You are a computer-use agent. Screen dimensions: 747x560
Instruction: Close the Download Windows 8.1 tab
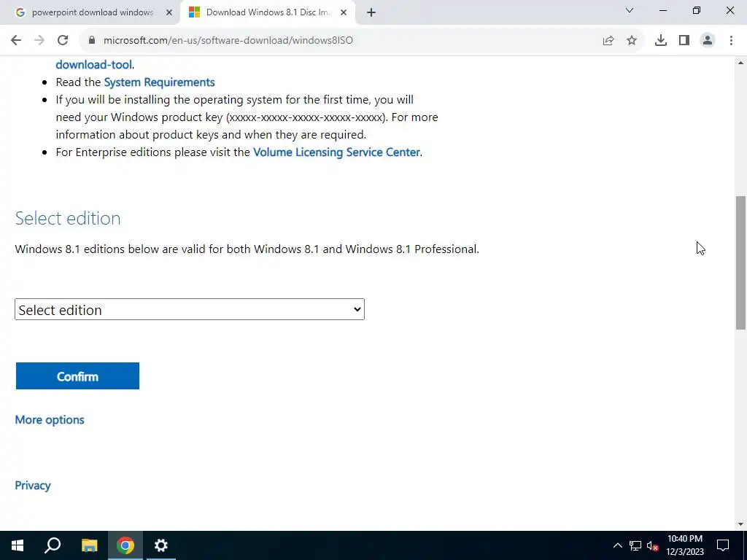tap(344, 12)
